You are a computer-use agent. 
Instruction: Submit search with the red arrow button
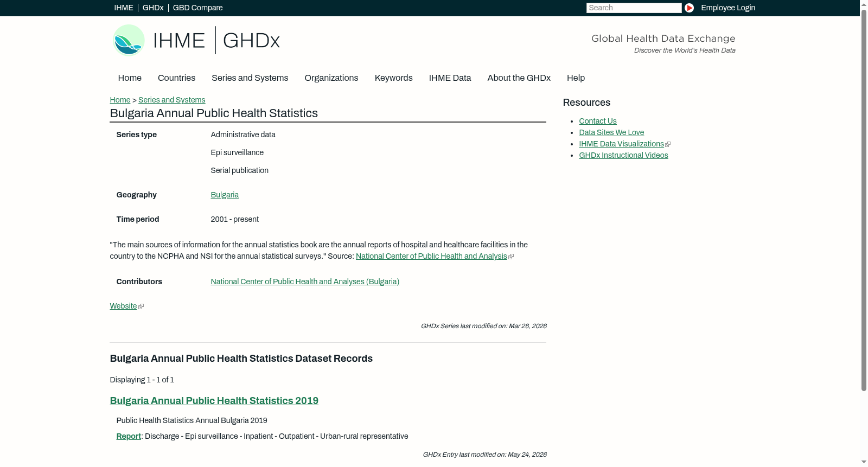tap(689, 8)
